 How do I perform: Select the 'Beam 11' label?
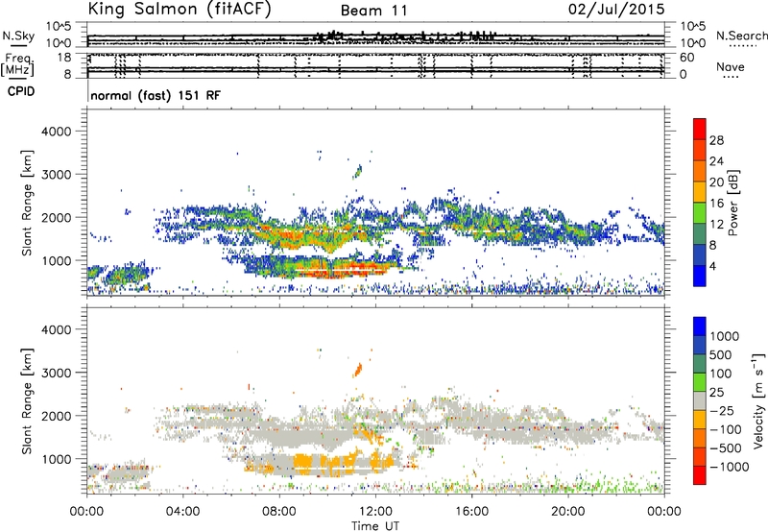[x=373, y=11]
